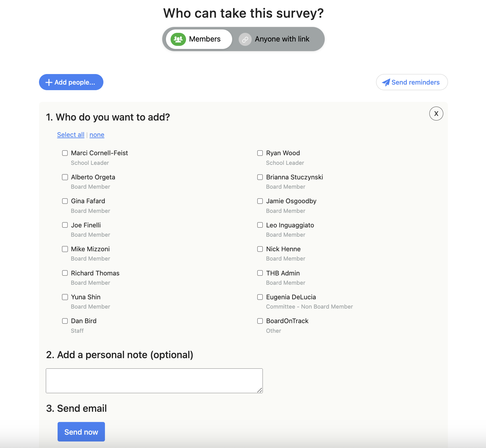This screenshot has width=486, height=448.
Task: Click the plus icon on Add people
Action: pyautogui.click(x=49, y=82)
